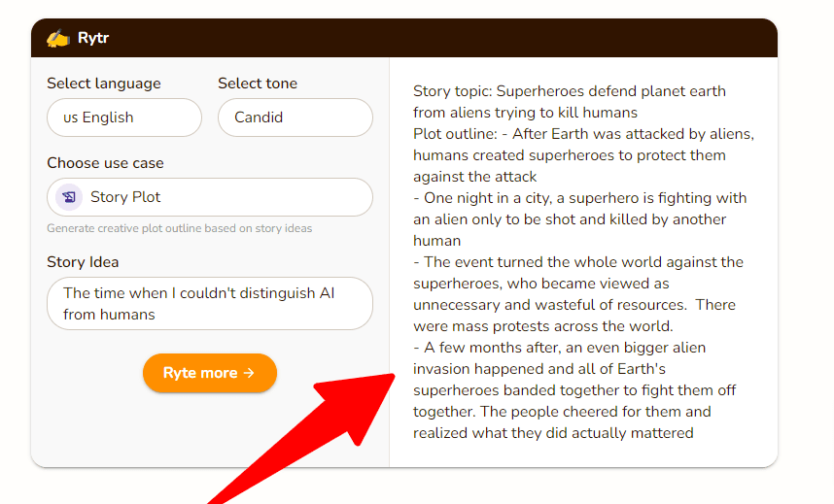Open the Story Plot use case dropdown
Screen dimensions: 834x504
click(209, 197)
